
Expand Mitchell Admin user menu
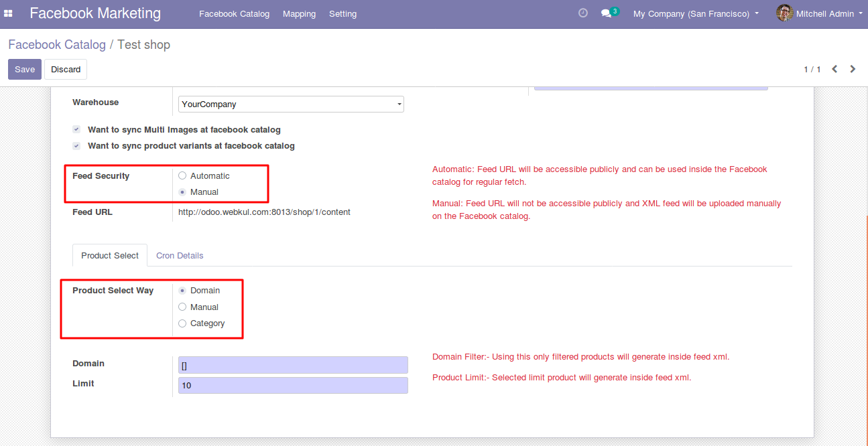click(x=829, y=13)
